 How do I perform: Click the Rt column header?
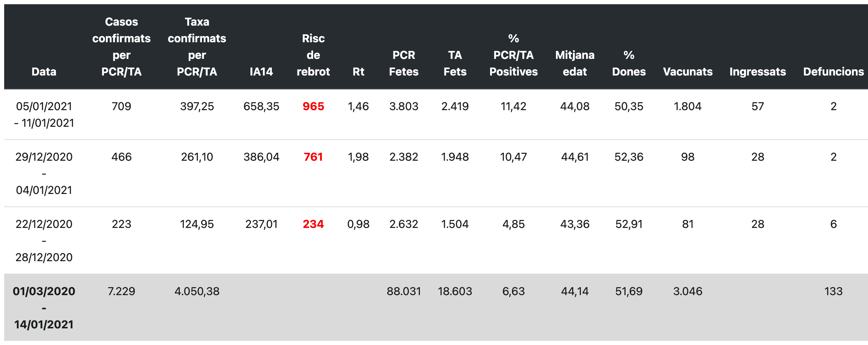coord(358,72)
